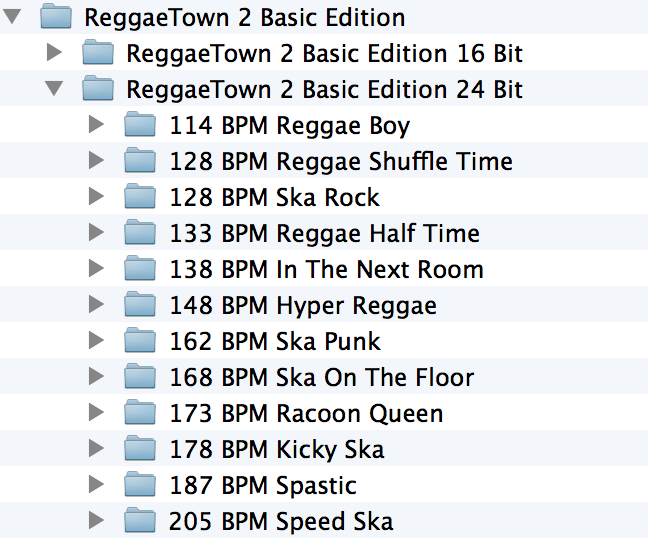Click the folder icon for 128 BPM Reggae Shuffle Time

[x=140, y=161]
